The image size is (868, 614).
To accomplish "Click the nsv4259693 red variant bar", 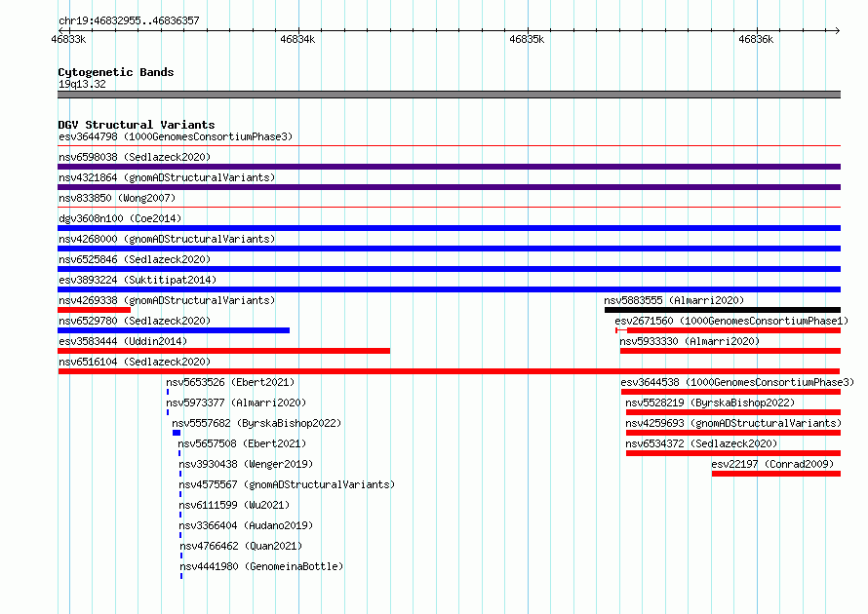I will coord(733,433).
